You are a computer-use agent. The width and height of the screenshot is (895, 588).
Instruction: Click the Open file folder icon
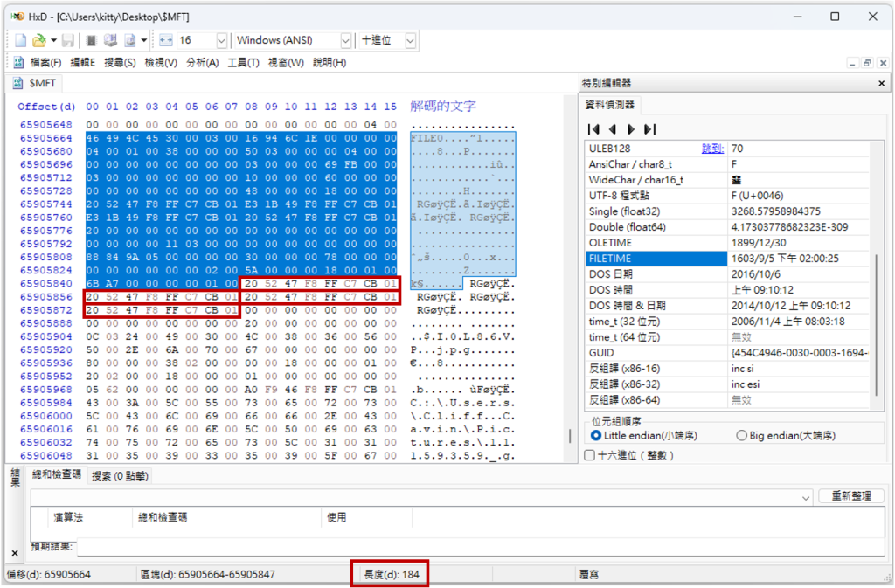coord(38,40)
